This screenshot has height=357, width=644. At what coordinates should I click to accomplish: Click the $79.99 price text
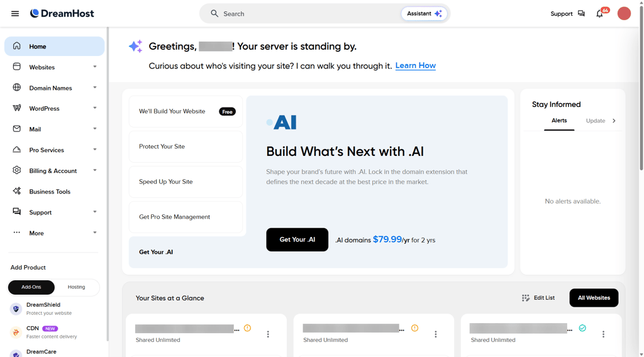[x=387, y=239]
